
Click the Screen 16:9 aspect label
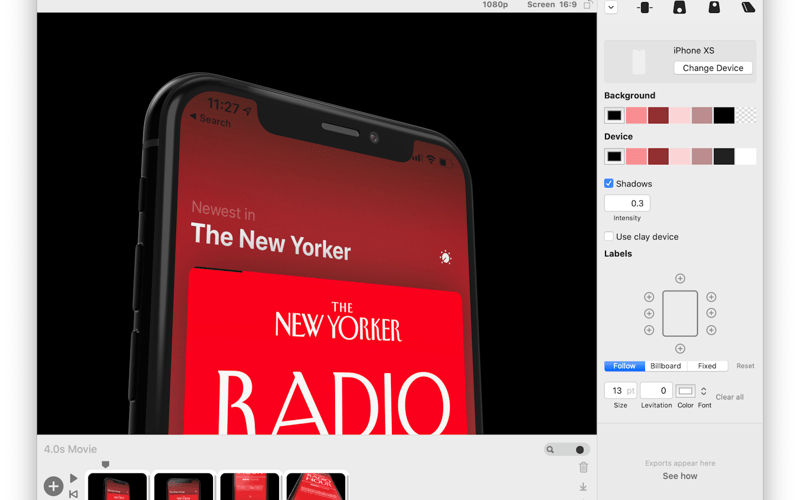click(x=552, y=5)
